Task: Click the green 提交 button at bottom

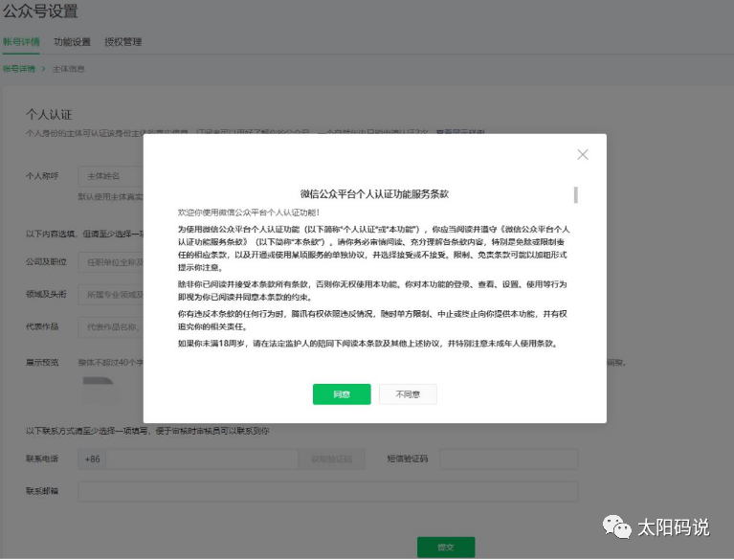Action: [x=446, y=547]
